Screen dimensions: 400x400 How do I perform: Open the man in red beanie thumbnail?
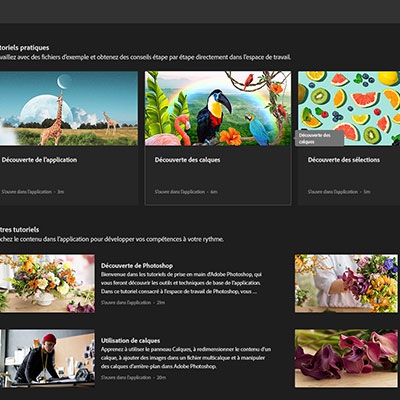click(x=47, y=358)
